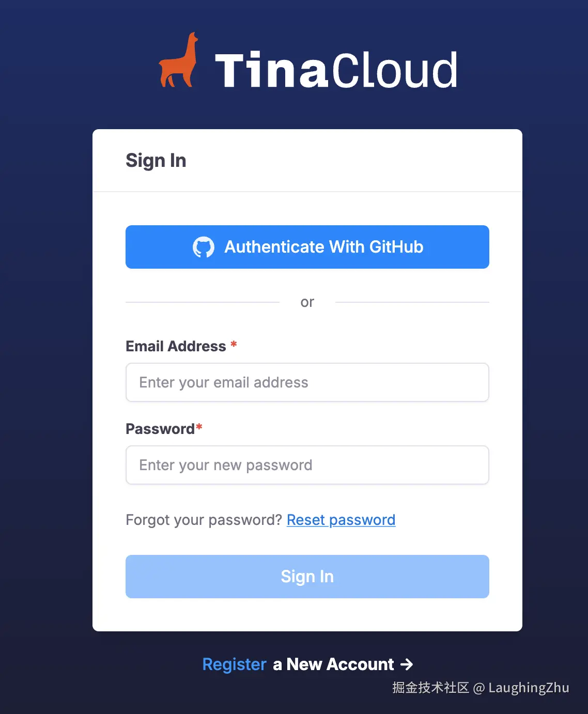Click the 'or' divider text

(307, 302)
